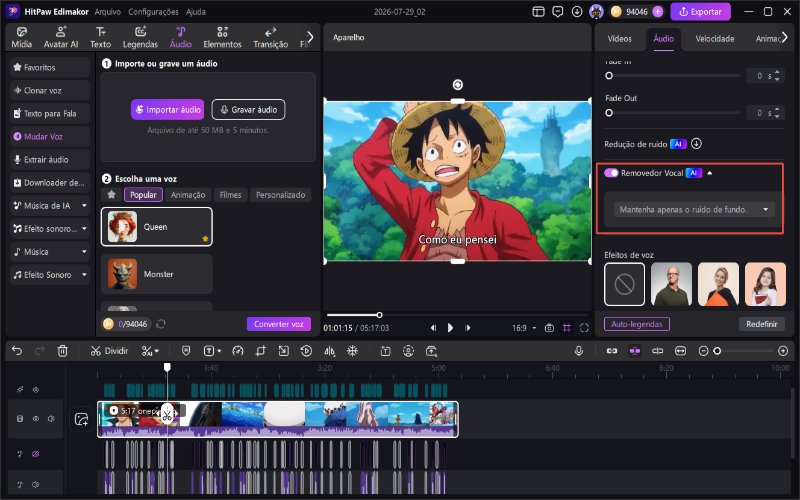Open the Velocidade properties tab
800x500 pixels.
coord(715,38)
